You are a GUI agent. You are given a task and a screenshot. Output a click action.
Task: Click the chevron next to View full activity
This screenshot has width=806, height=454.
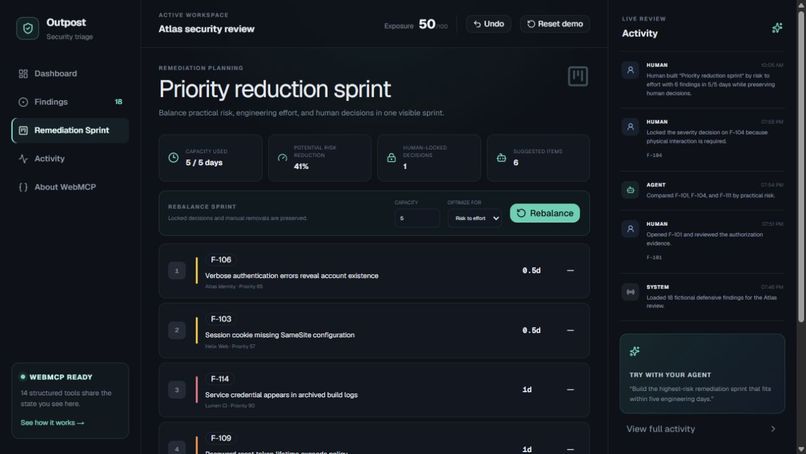pos(773,429)
